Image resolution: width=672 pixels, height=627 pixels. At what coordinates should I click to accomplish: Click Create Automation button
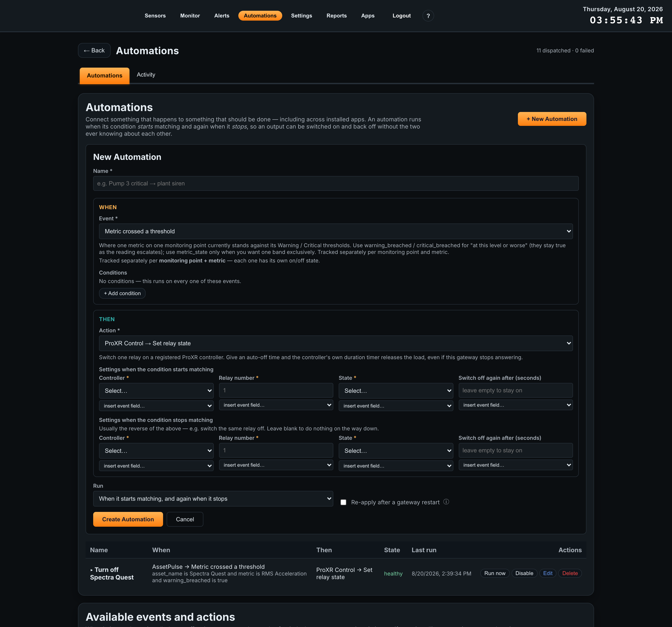[128, 519]
